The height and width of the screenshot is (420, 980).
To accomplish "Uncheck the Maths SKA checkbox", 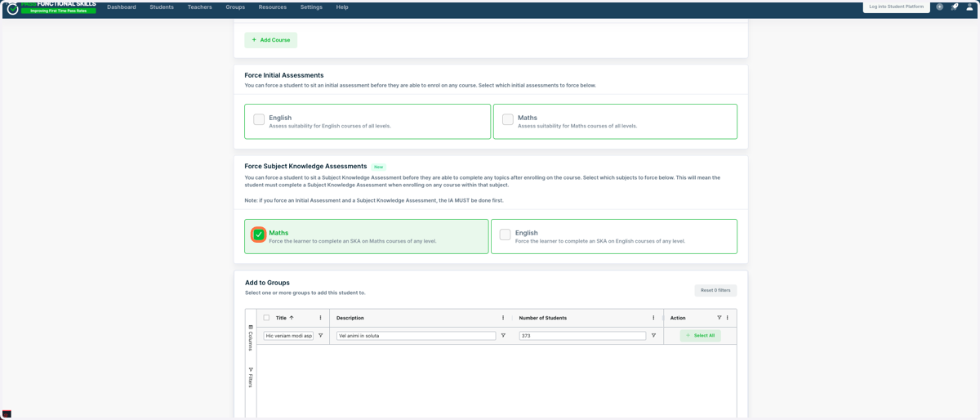I will (x=259, y=235).
